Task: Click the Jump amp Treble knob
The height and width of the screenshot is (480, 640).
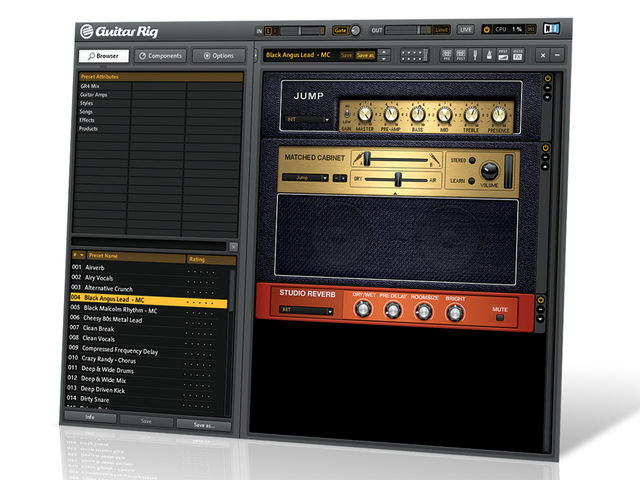Action: pyautogui.click(x=471, y=116)
